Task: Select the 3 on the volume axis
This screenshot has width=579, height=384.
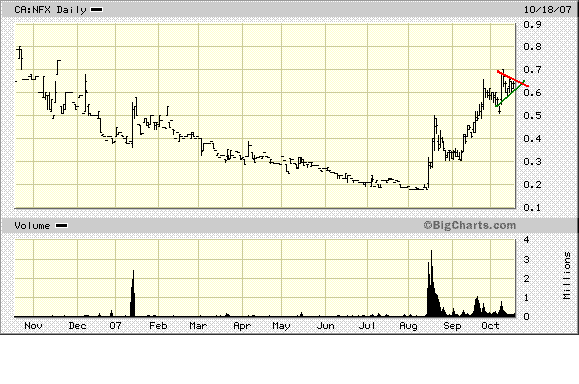Action: 527,259
